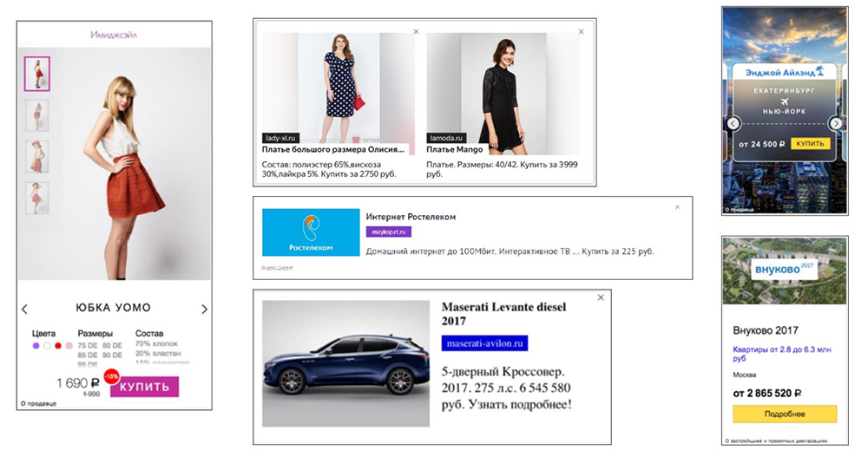This screenshot has width=868, height=450.
Task: Click the left arrow in the flight ad
Action: tap(733, 123)
